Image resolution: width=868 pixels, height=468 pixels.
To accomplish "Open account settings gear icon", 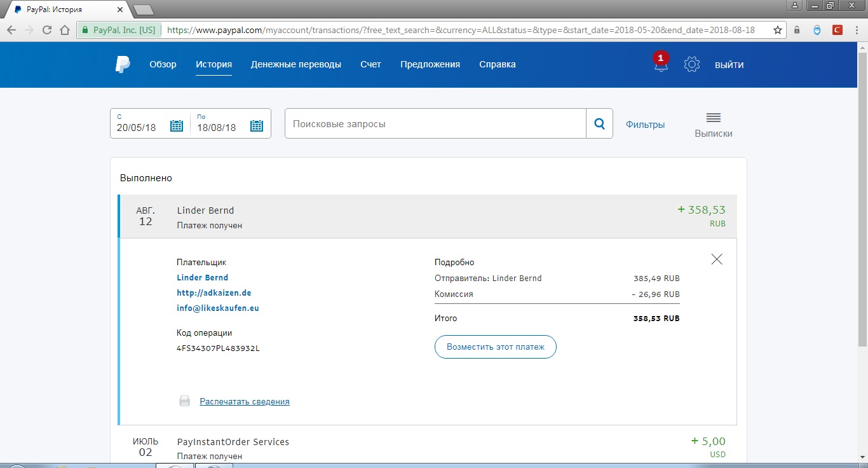I will (x=691, y=64).
